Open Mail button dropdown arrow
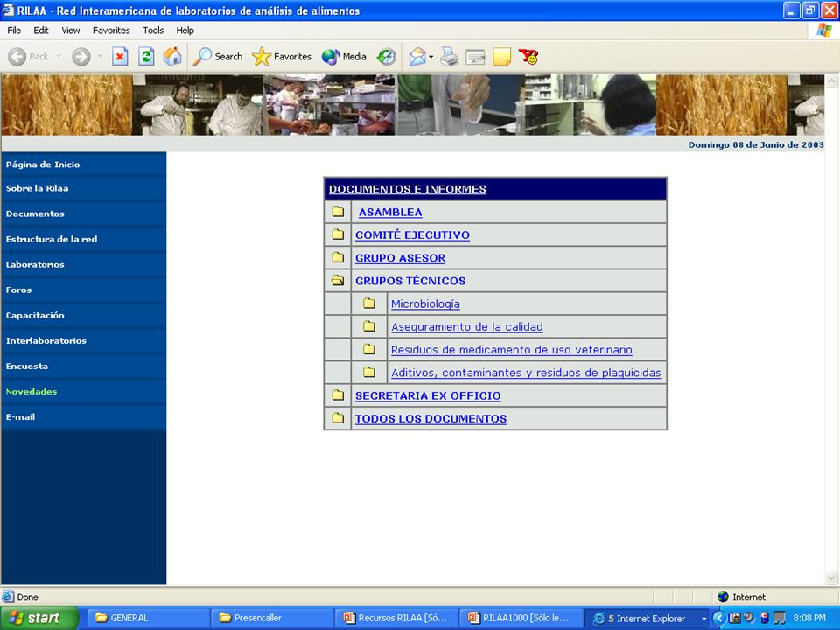Image resolution: width=840 pixels, height=630 pixels. [430, 57]
